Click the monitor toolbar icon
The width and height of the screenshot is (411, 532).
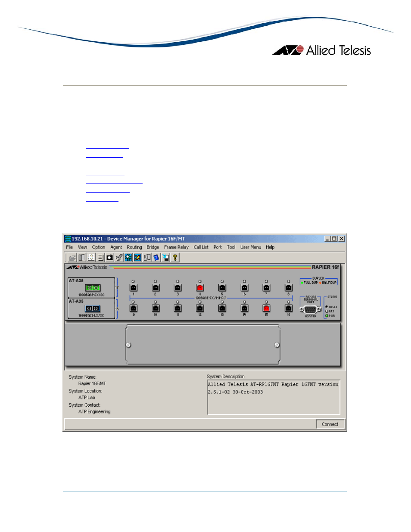click(166, 258)
